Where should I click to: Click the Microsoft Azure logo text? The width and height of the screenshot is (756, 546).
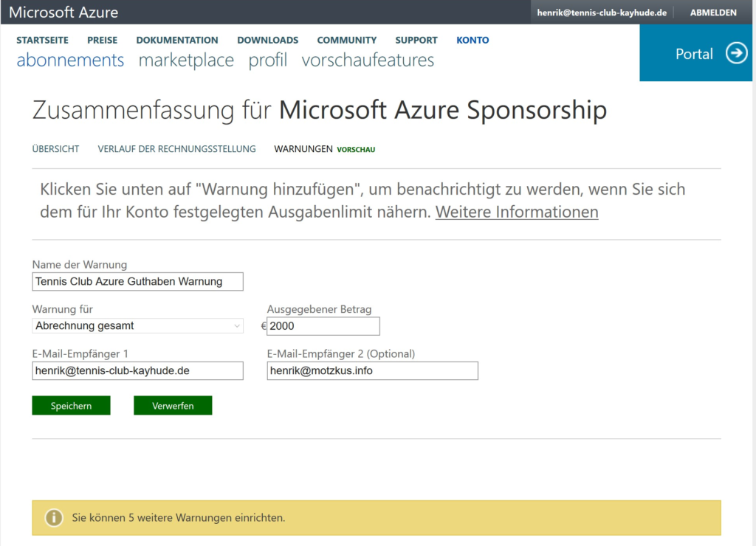[x=63, y=13]
